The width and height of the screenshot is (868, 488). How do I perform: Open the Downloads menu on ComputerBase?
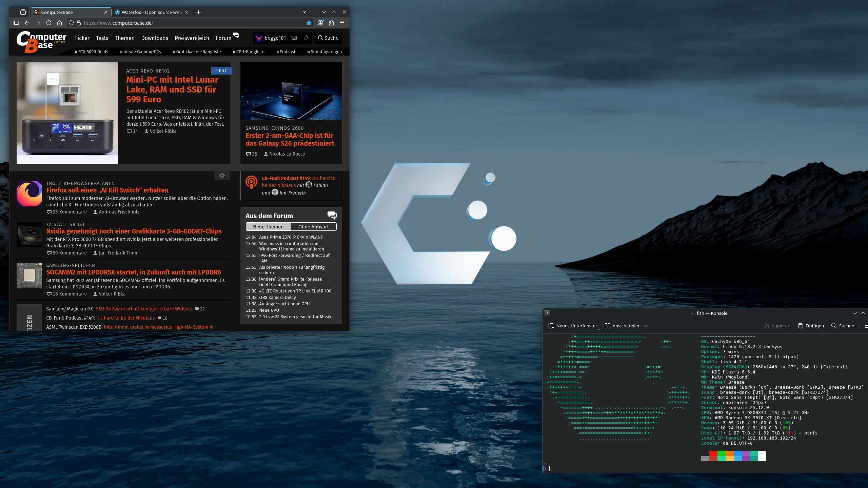155,38
